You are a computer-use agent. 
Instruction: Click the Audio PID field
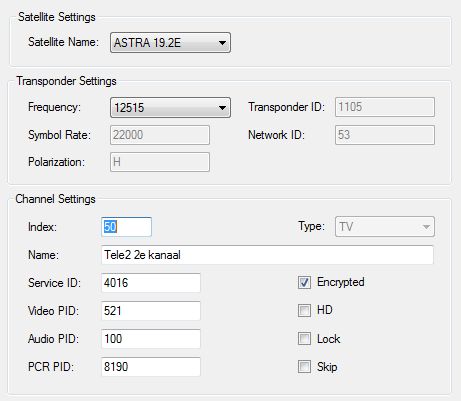pos(151,339)
